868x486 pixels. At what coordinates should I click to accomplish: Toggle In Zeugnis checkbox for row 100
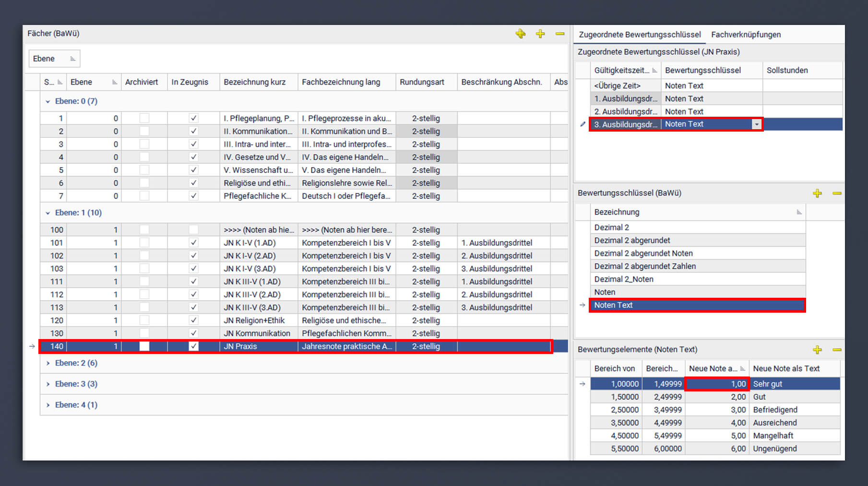coord(193,230)
